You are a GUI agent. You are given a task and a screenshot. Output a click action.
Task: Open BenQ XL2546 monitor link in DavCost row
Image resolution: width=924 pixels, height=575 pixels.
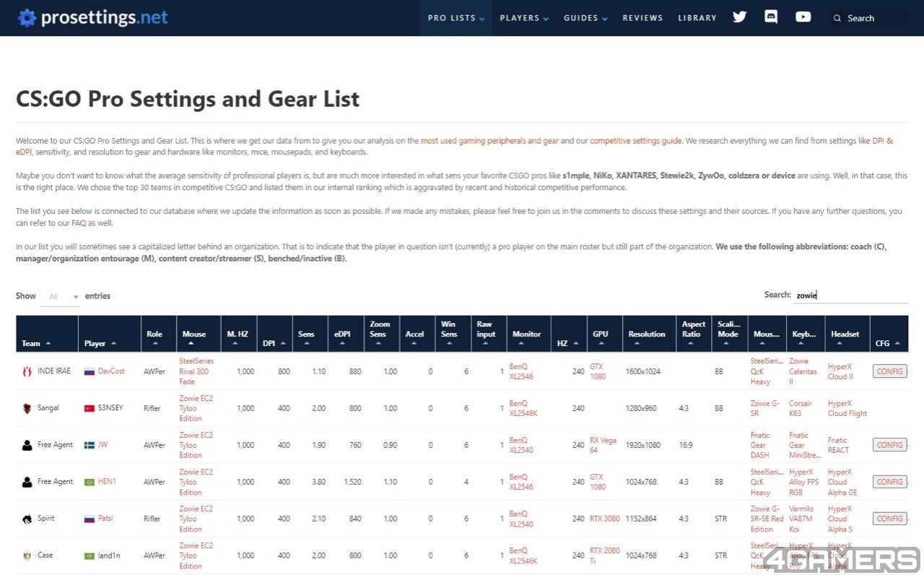(523, 371)
